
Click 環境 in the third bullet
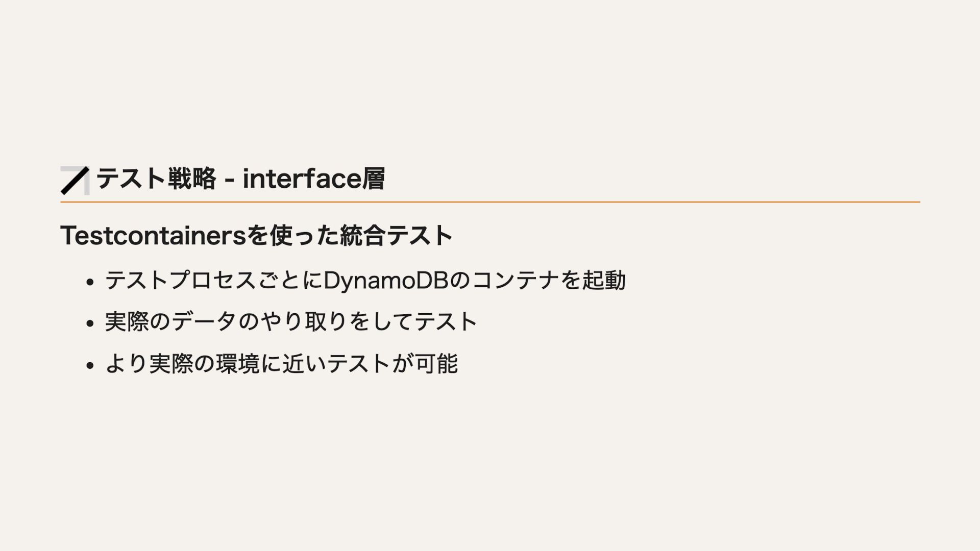click(238, 364)
